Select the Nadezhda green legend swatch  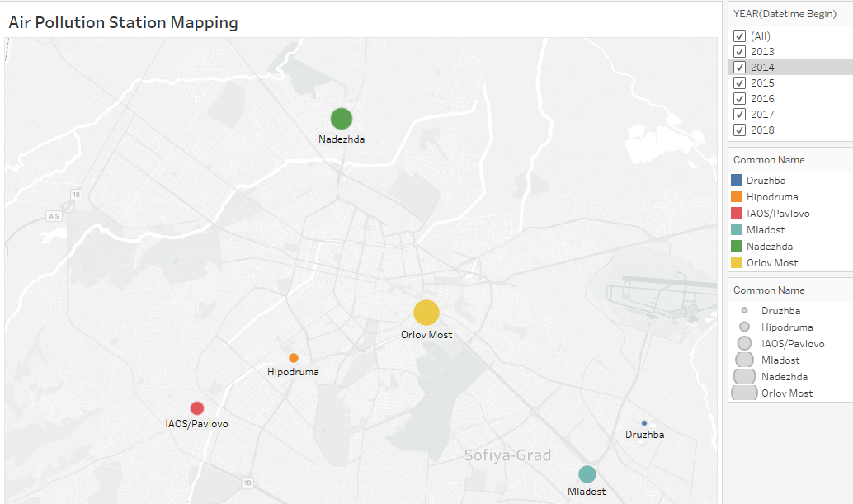coord(738,247)
